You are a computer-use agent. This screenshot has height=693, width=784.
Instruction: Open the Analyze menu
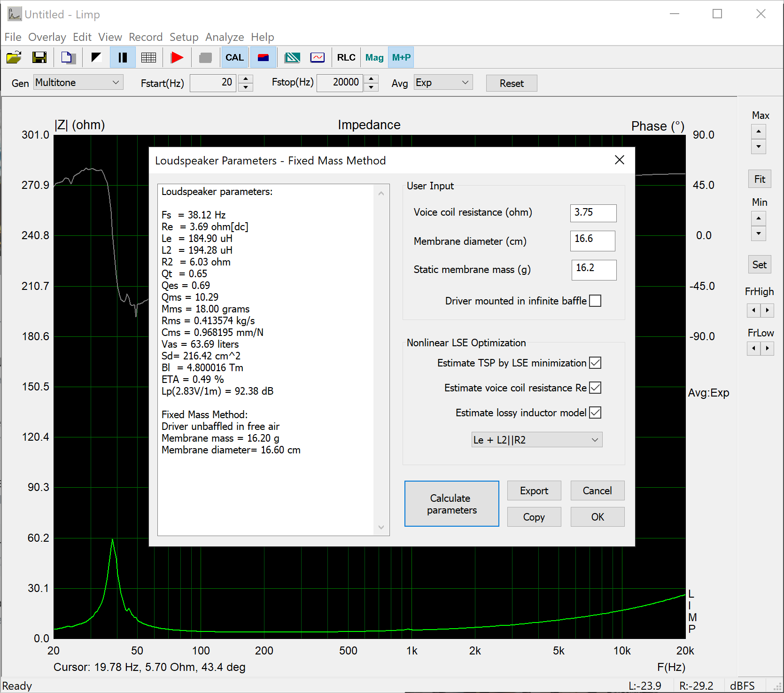[225, 37]
